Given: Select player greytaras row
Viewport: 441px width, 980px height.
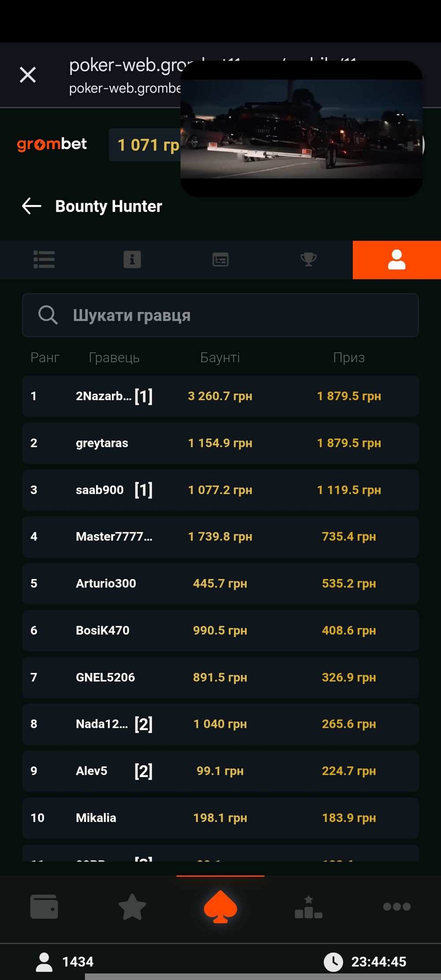Looking at the screenshot, I should click(220, 443).
